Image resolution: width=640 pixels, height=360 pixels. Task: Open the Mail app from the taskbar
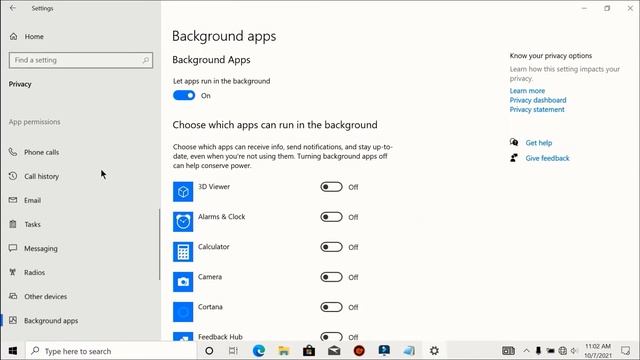click(x=334, y=351)
